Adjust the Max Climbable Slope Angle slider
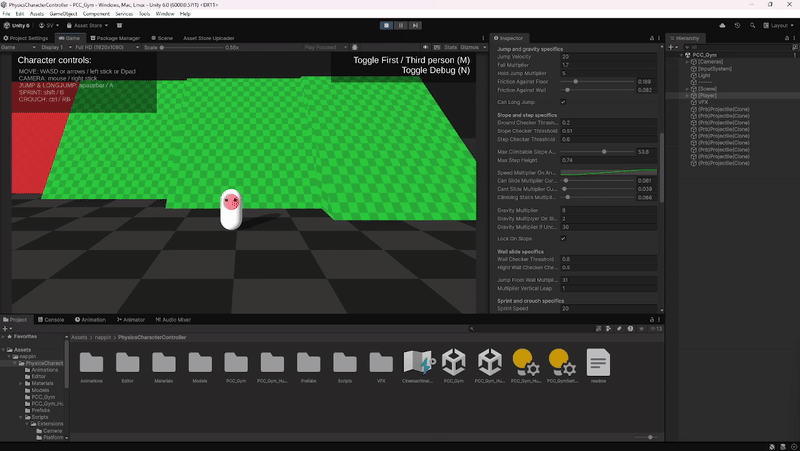The height and width of the screenshot is (451, 800). [x=603, y=152]
